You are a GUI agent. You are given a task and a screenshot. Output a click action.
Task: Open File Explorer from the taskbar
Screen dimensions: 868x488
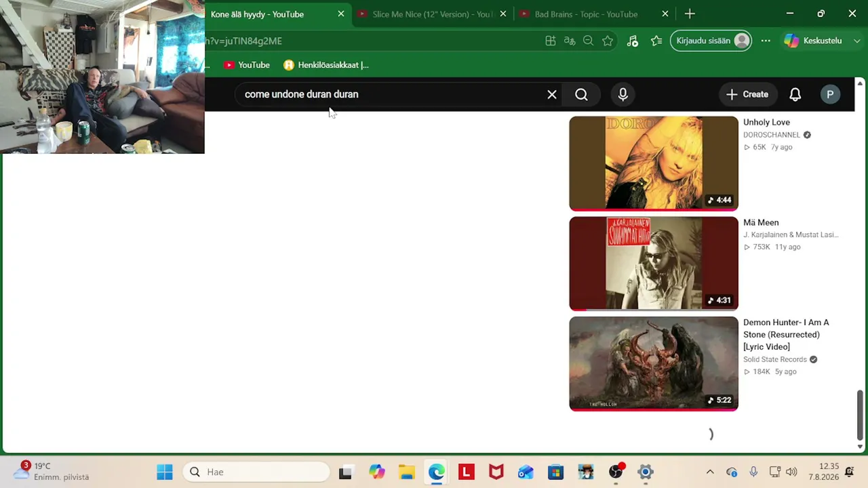(x=406, y=472)
